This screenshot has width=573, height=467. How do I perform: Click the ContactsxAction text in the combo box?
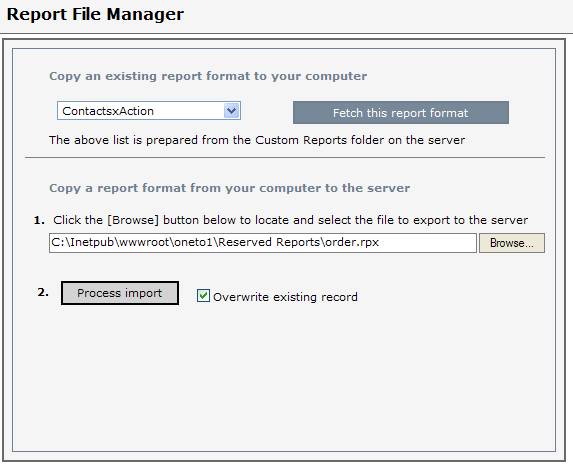click(x=108, y=111)
